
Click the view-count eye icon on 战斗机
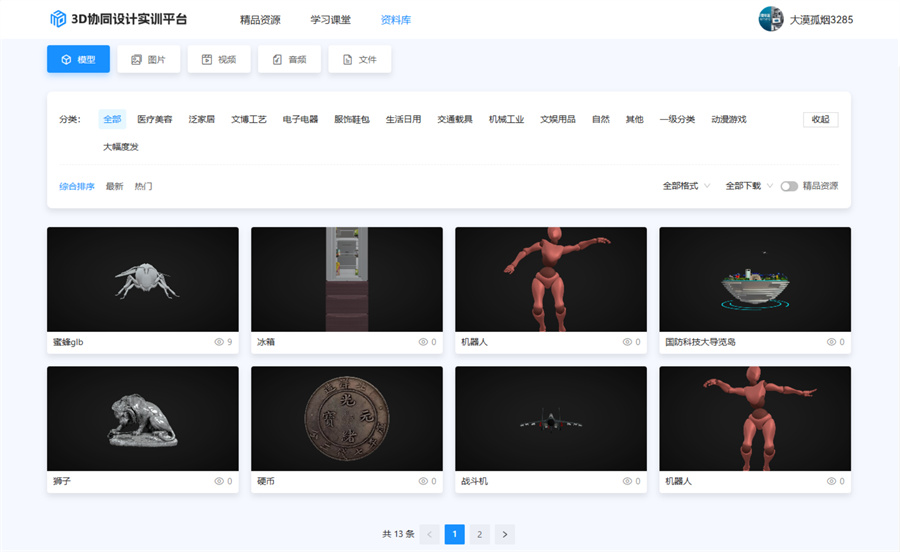point(627,481)
